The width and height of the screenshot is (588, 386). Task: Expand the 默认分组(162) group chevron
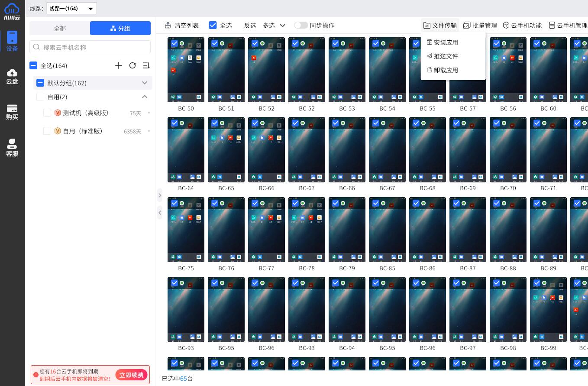coord(145,83)
